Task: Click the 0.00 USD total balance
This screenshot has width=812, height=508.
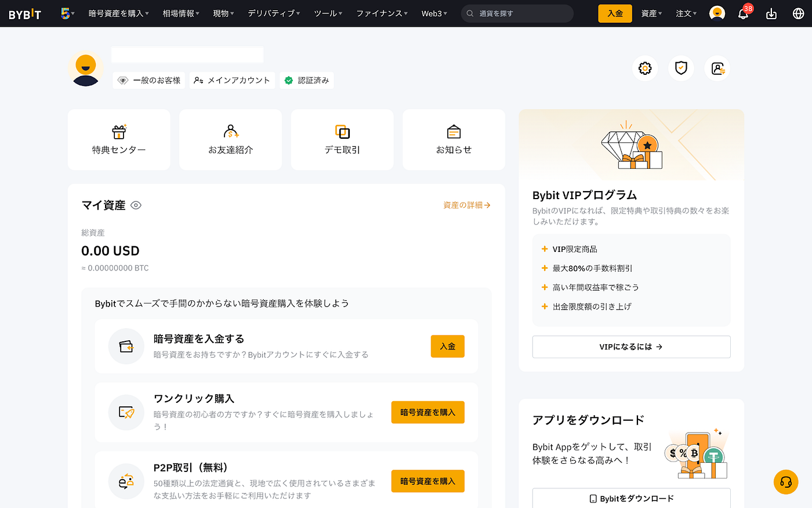Action: [x=110, y=251]
